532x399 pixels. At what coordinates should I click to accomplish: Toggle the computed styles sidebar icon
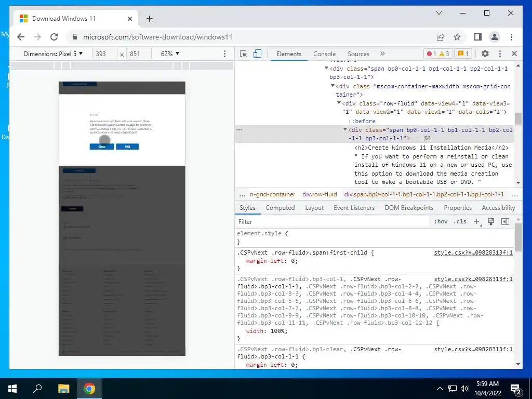(x=505, y=221)
